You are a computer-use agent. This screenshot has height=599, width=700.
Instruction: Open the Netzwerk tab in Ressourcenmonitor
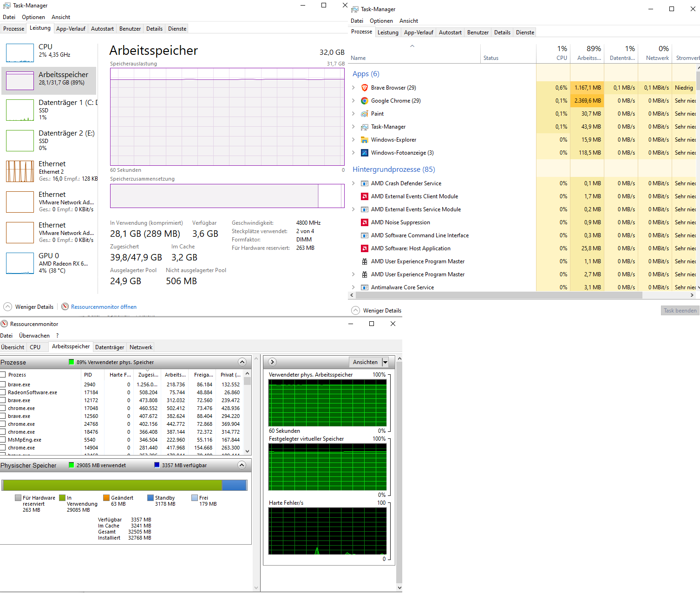pos(141,347)
